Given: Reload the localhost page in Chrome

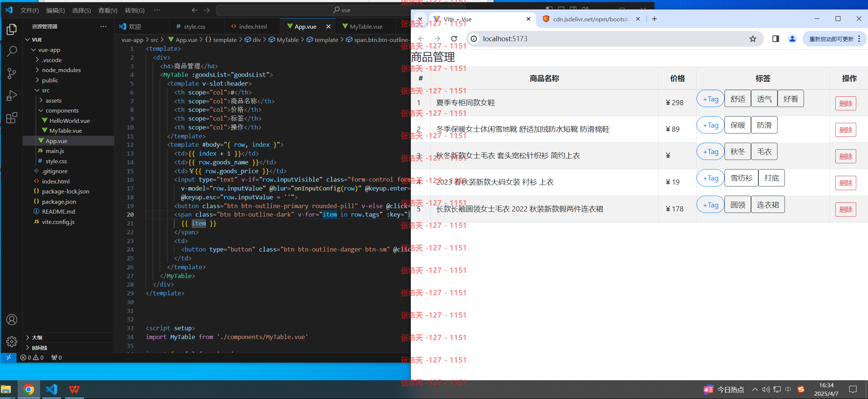Looking at the screenshot, I should coord(454,39).
